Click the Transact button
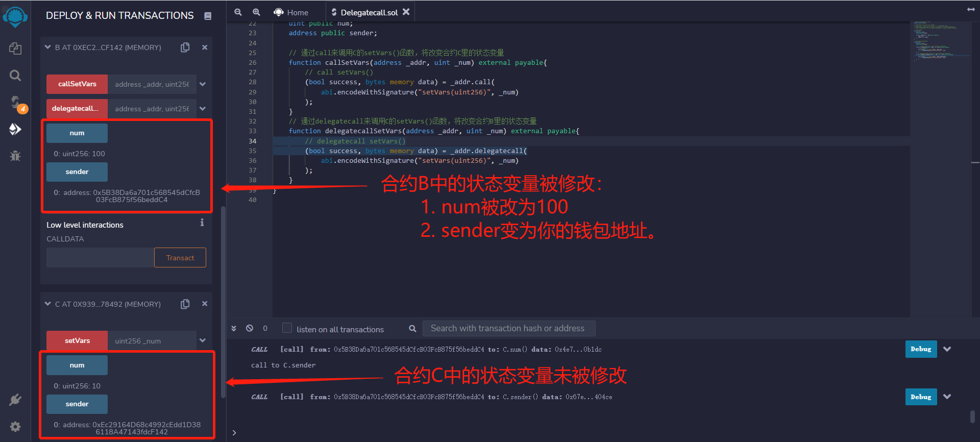Viewport: 980px width, 442px height. (180, 258)
